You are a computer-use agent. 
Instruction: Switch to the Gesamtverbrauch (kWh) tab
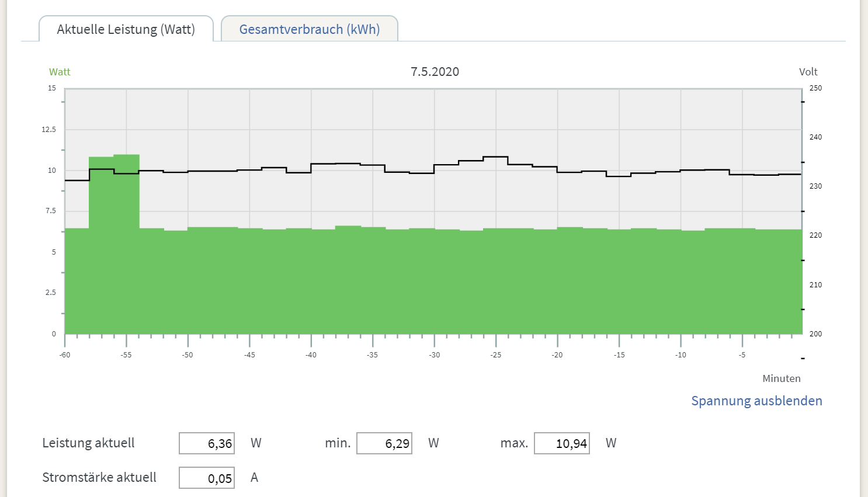(310, 29)
